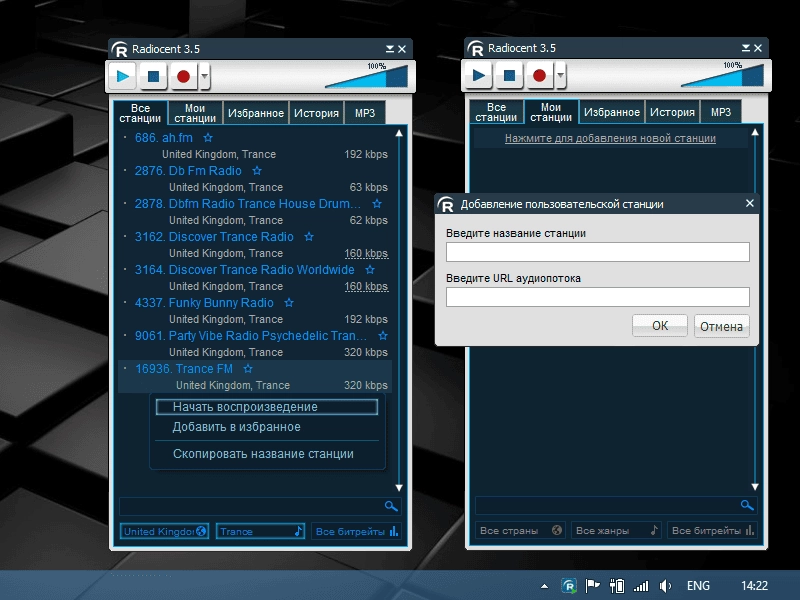Click Radiocent icon in system tray

coord(568,586)
